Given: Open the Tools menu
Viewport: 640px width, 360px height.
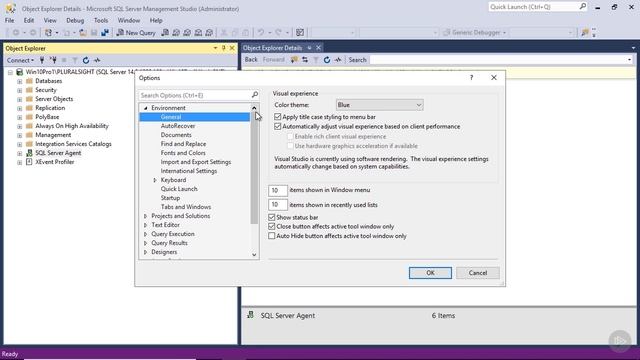Looking at the screenshot, I should pyautogui.click(x=101, y=20).
